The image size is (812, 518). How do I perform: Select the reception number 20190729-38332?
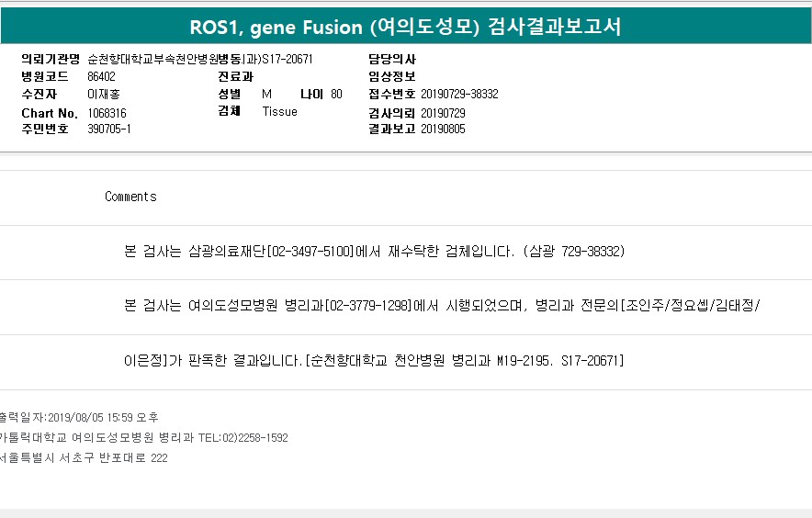click(459, 94)
